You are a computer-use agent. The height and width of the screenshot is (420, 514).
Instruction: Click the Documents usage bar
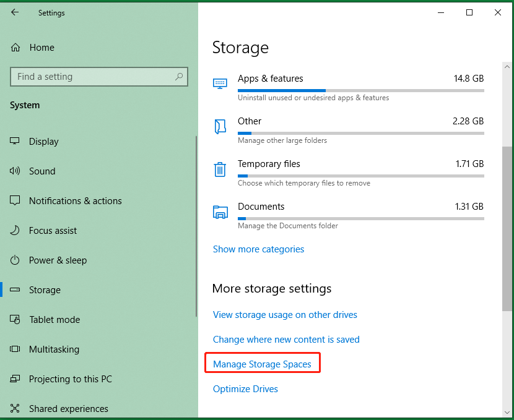point(361,218)
